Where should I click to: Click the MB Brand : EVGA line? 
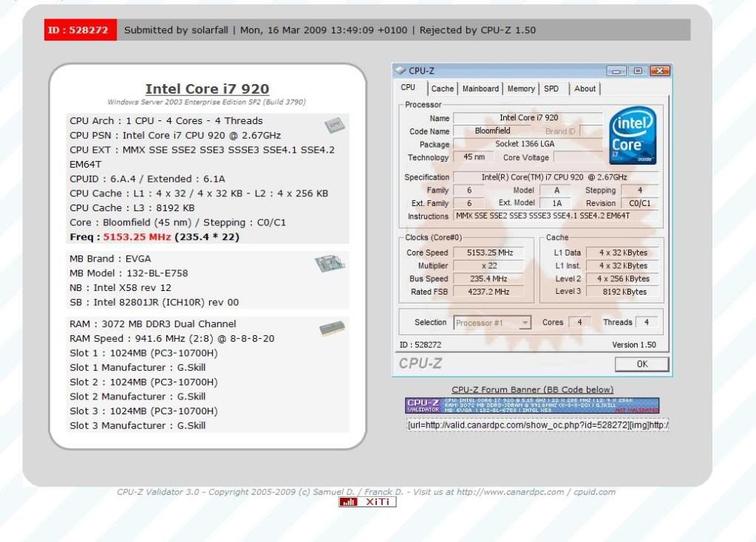tap(110, 258)
